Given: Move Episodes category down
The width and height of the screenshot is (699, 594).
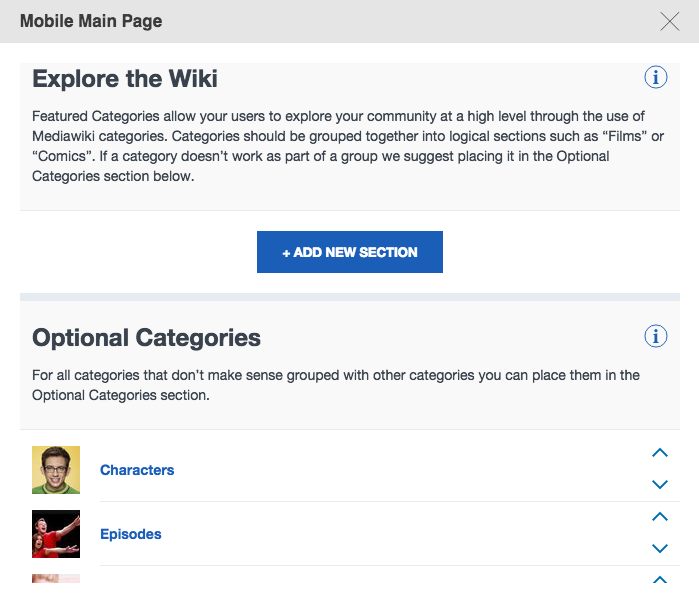Looking at the screenshot, I should pos(659,549).
